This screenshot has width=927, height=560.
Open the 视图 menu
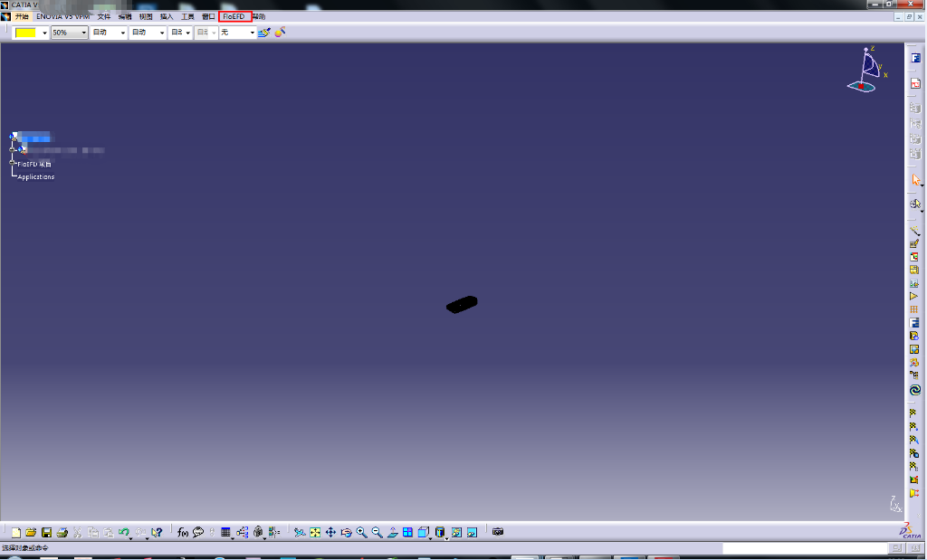tap(146, 16)
